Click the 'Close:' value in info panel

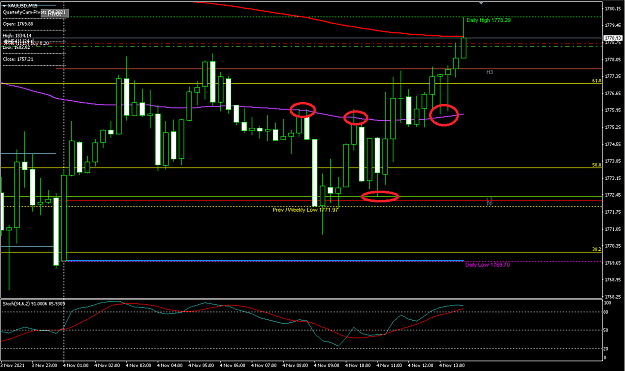[18, 59]
